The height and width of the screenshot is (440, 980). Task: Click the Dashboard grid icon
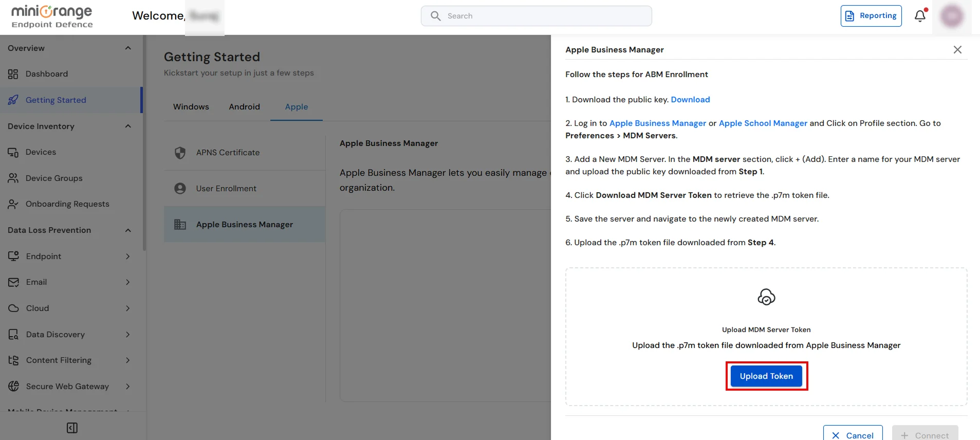(13, 74)
